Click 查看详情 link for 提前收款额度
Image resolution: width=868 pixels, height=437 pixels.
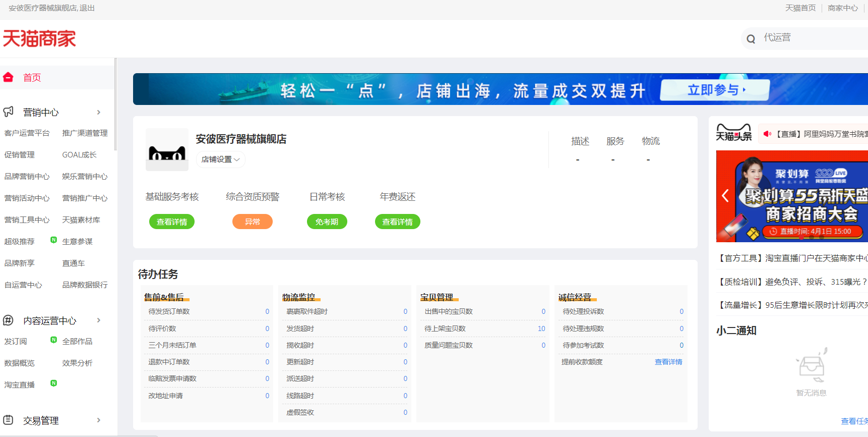point(668,362)
